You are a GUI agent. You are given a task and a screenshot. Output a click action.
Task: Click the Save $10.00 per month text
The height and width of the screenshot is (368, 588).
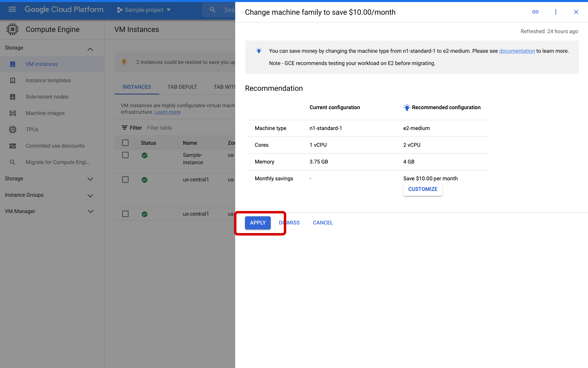click(x=430, y=179)
